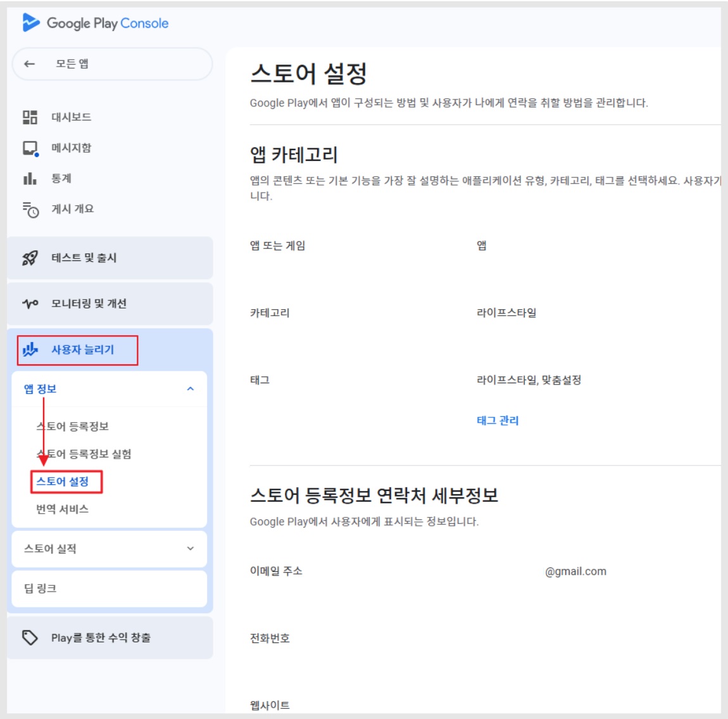Open 대시보드 in the sidebar
The image size is (728, 719).
(71, 117)
